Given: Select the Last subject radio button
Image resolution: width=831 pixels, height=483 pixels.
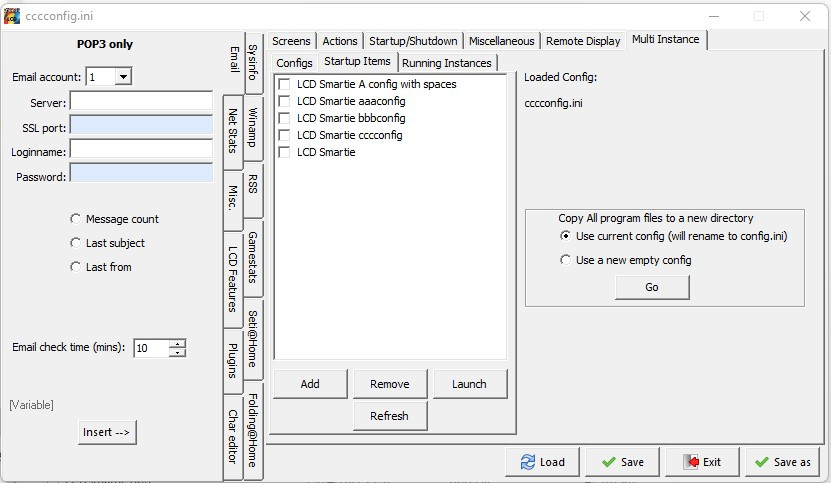Looking at the screenshot, I should coord(75,243).
